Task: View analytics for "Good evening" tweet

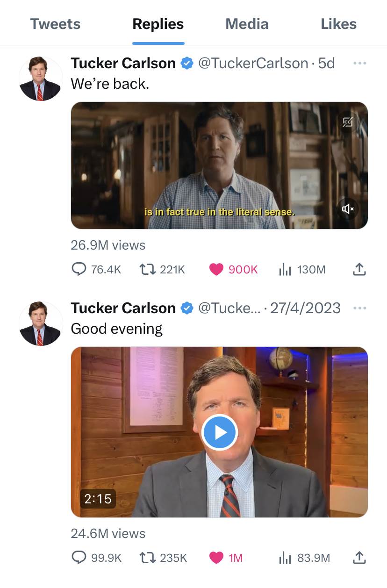Action: pyautogui.click(x=285, y=558)
